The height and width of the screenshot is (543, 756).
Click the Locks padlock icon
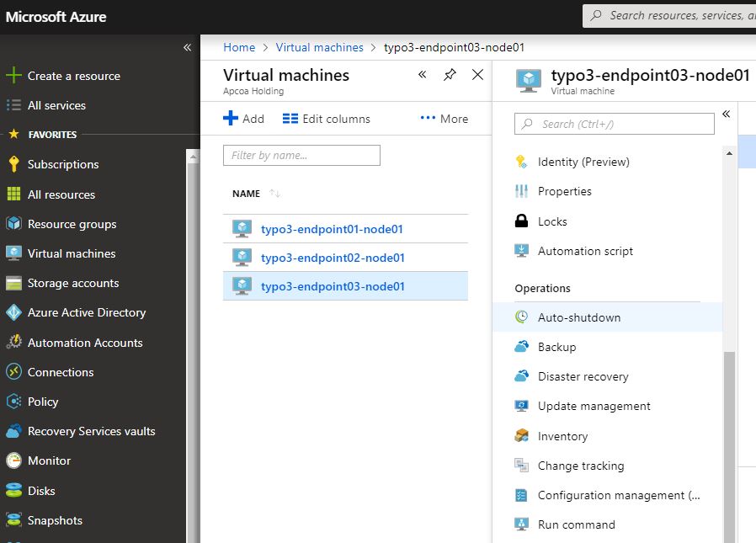(521, 221)
